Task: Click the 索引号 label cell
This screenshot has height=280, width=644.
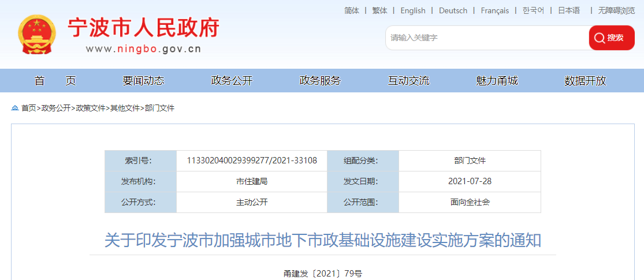Action: [x=140, y=160]
